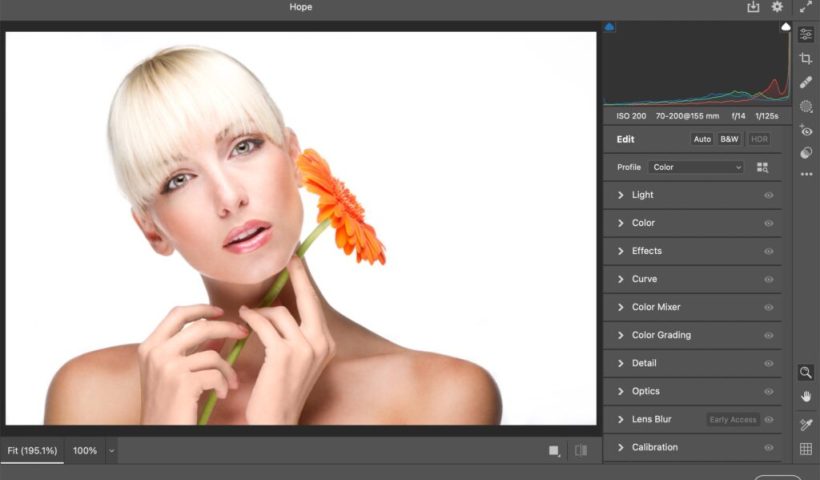
Task: Open Camera Raw preferences gear
Action: pyautogui.click(x=776, y=7)
